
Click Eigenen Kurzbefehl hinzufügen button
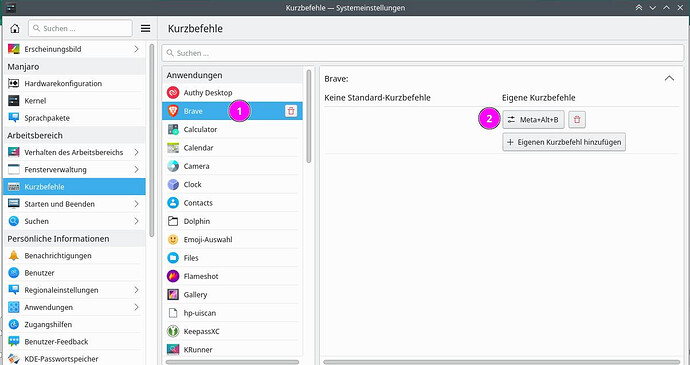click(564, 142)
